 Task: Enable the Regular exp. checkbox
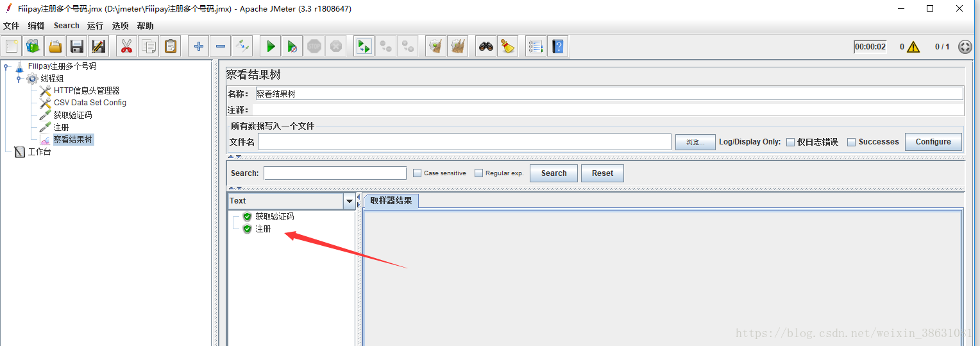click(x=478, y=173)
